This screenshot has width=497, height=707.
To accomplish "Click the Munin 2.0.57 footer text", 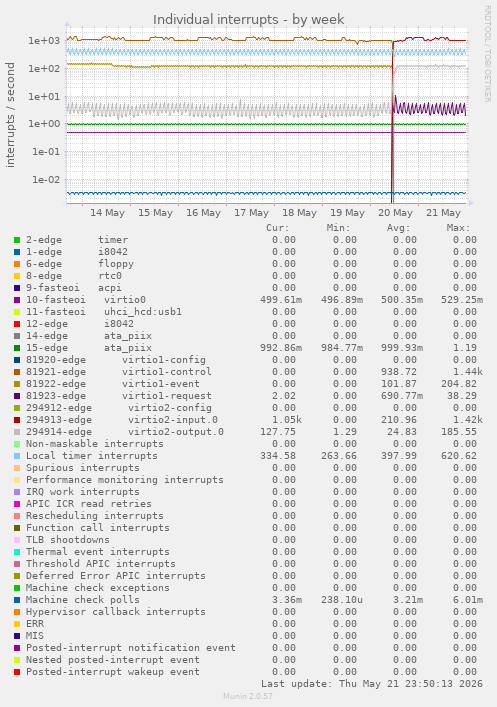I will pyautogui.click(x=248, y=696).
